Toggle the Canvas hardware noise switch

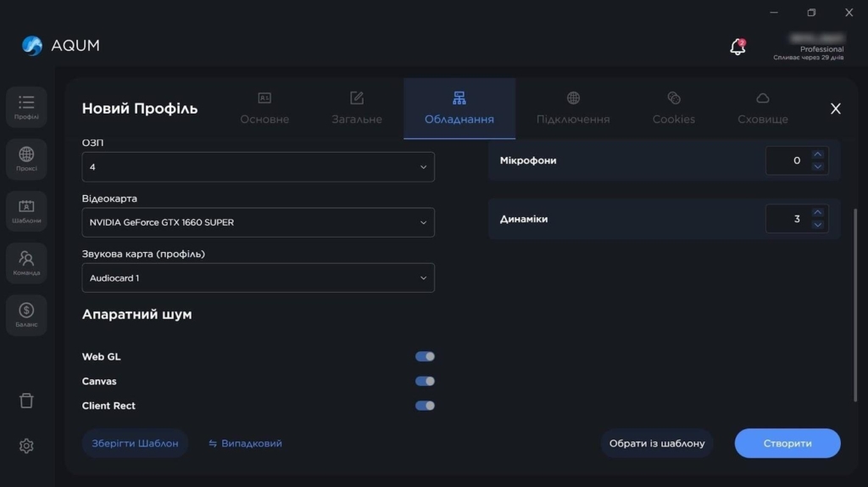tap(425, 381)
